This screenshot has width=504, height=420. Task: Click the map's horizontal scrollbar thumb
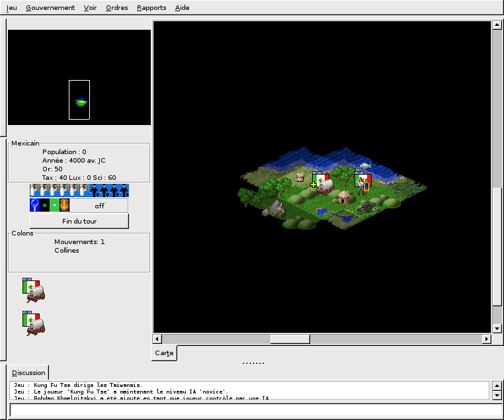[x=290, y=339]
